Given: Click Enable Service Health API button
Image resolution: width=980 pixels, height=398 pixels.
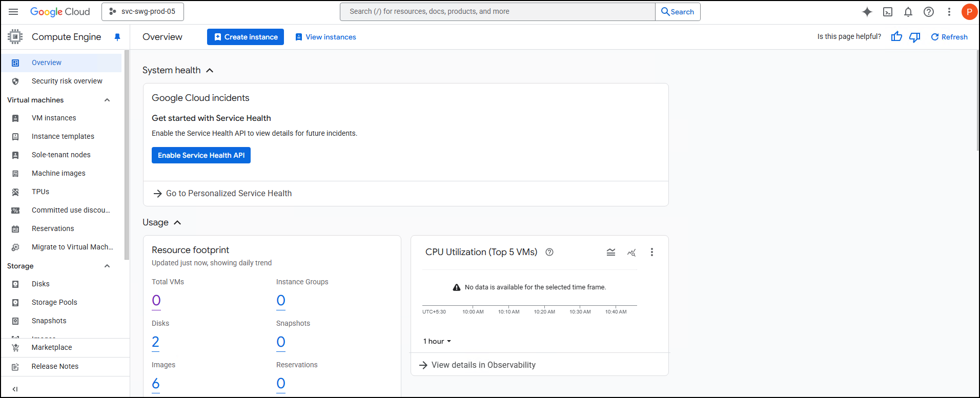Looking at the screenshot, I should [201, 155].
